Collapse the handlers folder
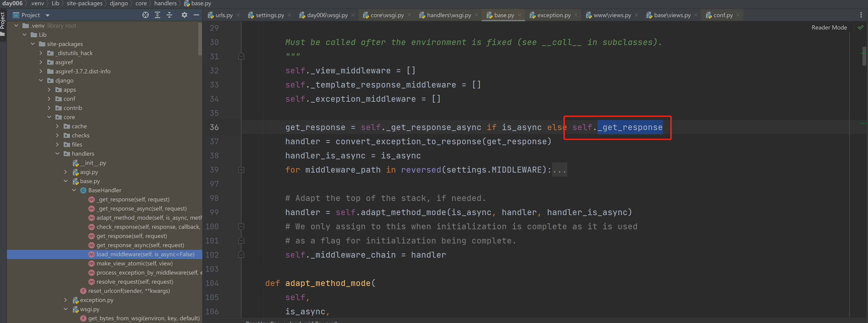 point(57,153)
